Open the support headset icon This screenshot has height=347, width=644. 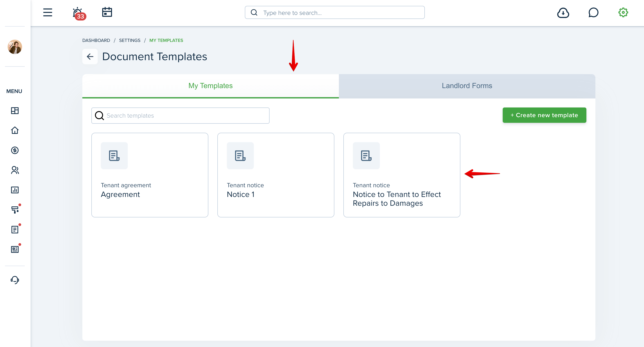tap(15, 280)
